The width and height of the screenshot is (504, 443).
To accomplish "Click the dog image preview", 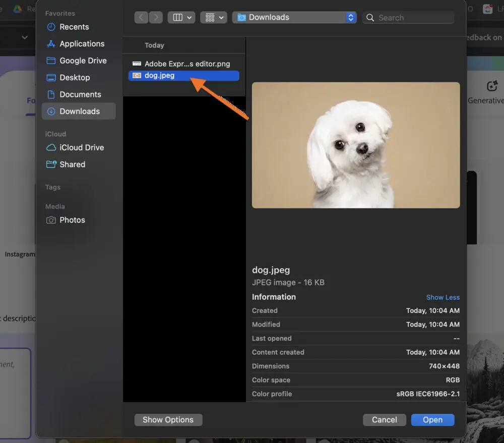I will point(356,145).
